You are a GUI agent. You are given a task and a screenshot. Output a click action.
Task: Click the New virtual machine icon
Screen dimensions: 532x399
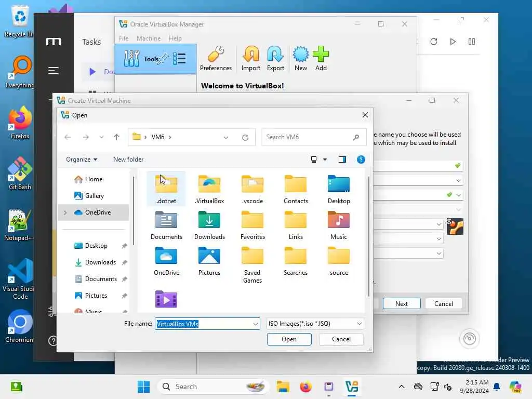click(301, 58)
